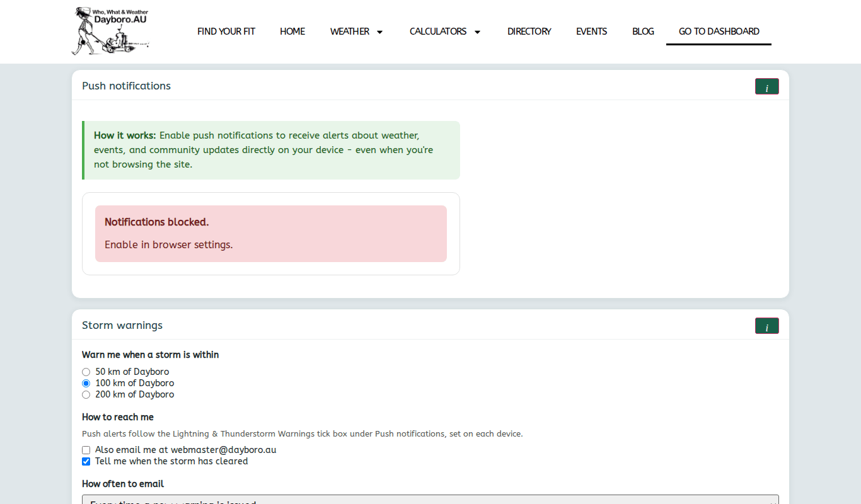The image size is (861, 504).
Task: Expand the Weather menu arrow
Action: (379, 31)
